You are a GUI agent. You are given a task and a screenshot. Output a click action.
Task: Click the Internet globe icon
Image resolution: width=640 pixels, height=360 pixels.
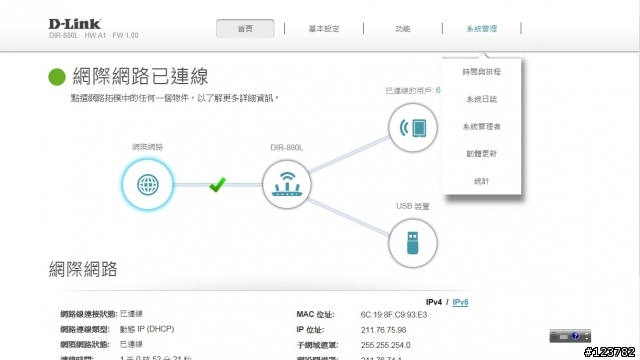(147, 184)
